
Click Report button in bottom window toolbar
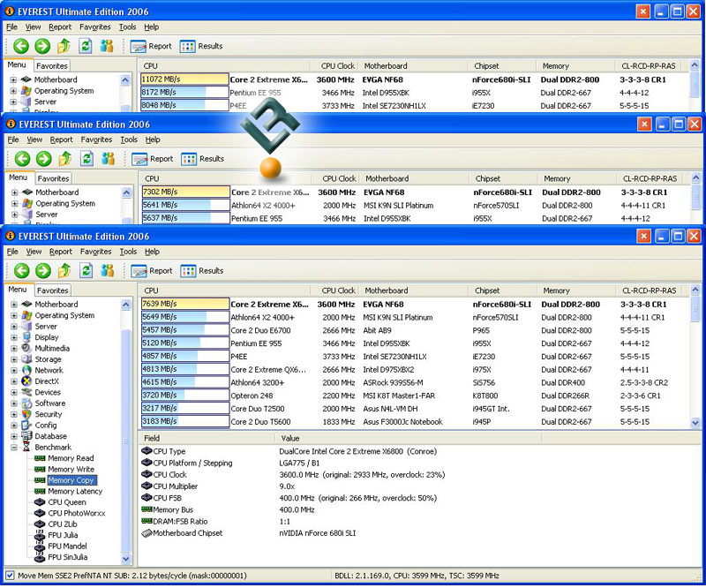click(152, 271)
